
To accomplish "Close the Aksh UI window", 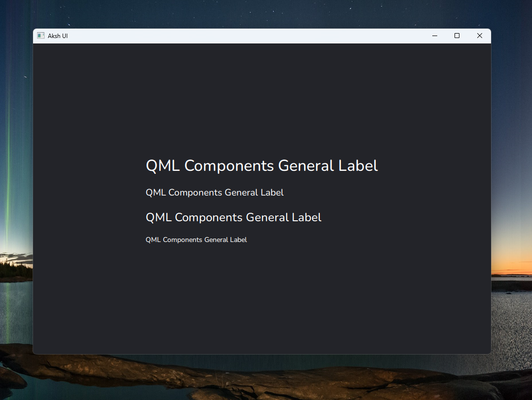I will tap(479, 36).
